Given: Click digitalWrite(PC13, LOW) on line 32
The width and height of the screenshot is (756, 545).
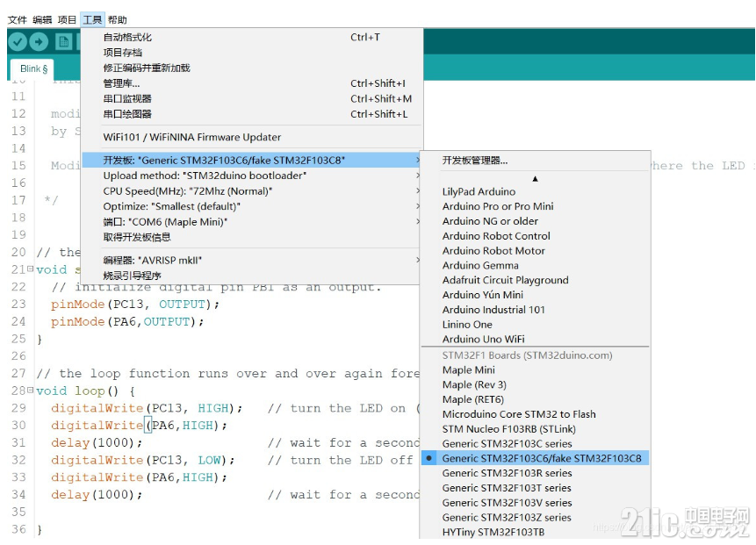Looking at the screenshot, I should coord(143,460).
